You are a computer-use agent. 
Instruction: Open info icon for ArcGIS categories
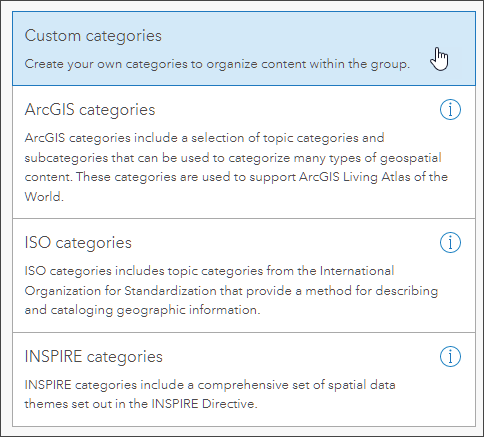[x=450, y=109]
